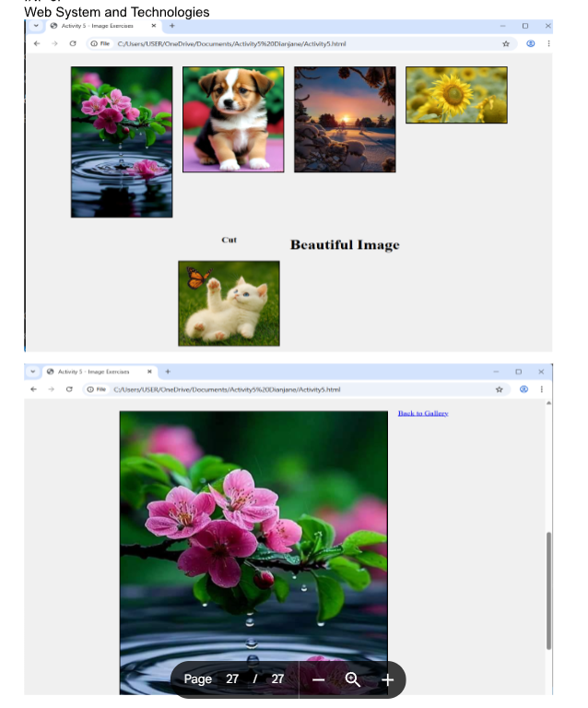Zoom out using the minus button

(x=318, y=679)
